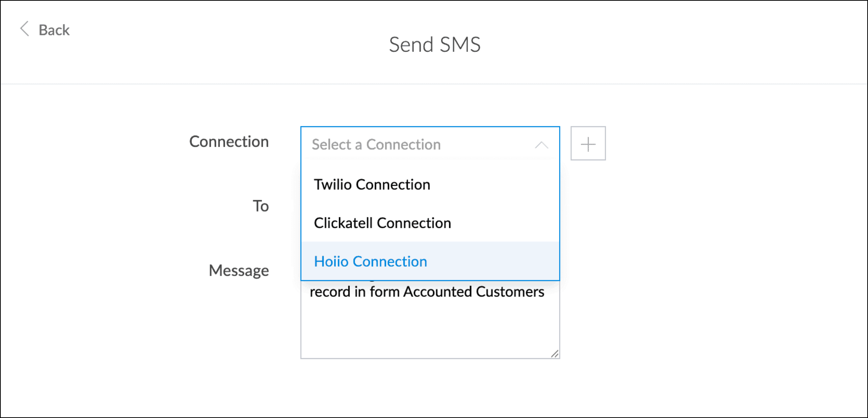This screenshot has height=418, width=868.
Task: Click the Connection field label
Action: tap(229, 141)
